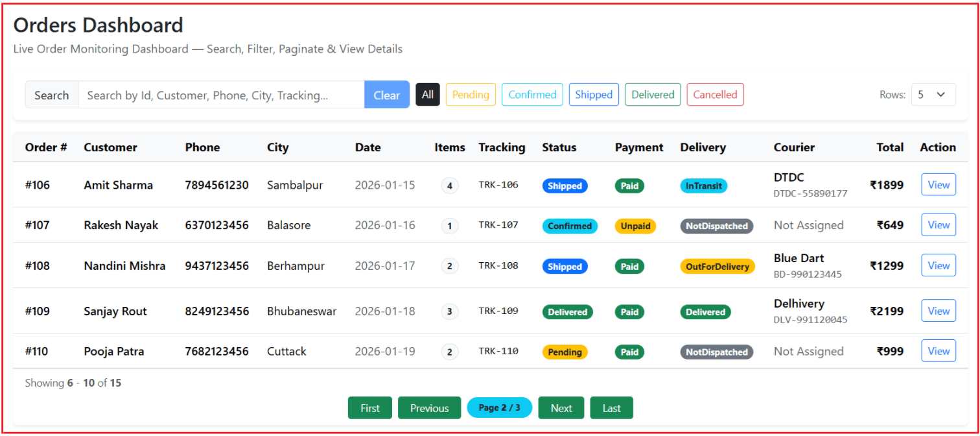This screenshot has height=436, width=980.
Task: Filter orders by Cancelled status
Action: (x=715, y=95)
